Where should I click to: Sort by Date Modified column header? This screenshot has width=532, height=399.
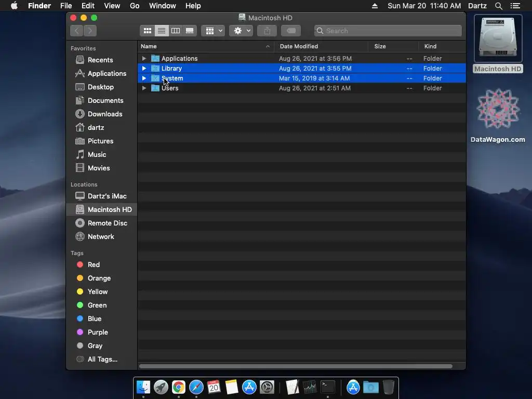click(321, 46)
